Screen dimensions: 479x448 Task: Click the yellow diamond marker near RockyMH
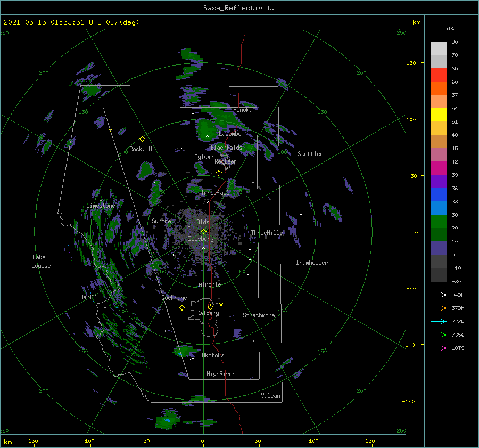(x=142, y=139)
